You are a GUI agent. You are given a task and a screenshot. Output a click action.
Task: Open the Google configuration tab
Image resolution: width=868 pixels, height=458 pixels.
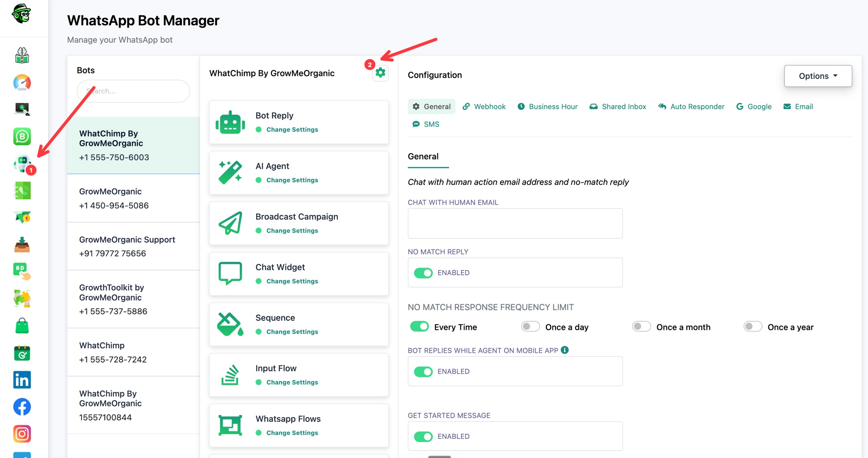[x=754, y=106]
